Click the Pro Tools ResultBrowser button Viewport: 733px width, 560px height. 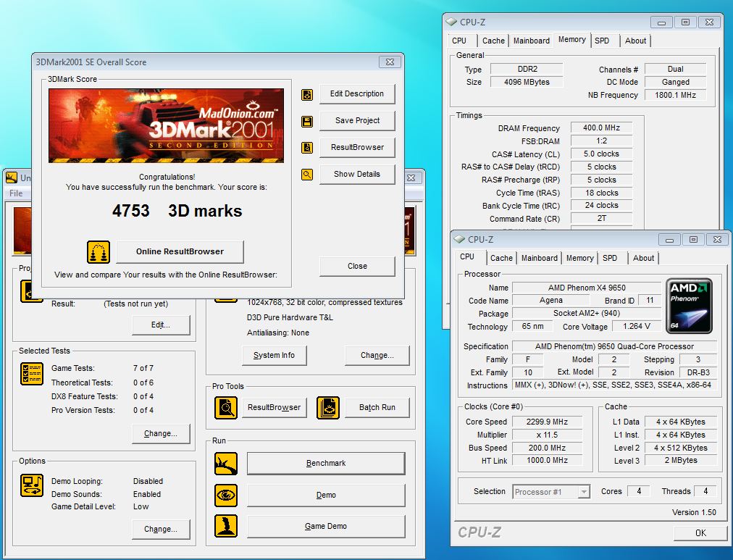[275, 408]
